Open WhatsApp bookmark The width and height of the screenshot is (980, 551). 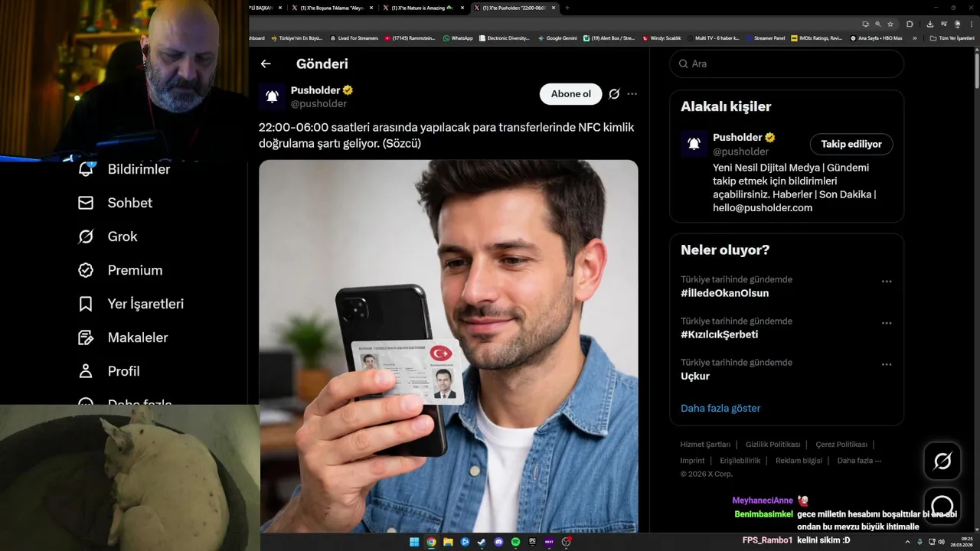458,38
